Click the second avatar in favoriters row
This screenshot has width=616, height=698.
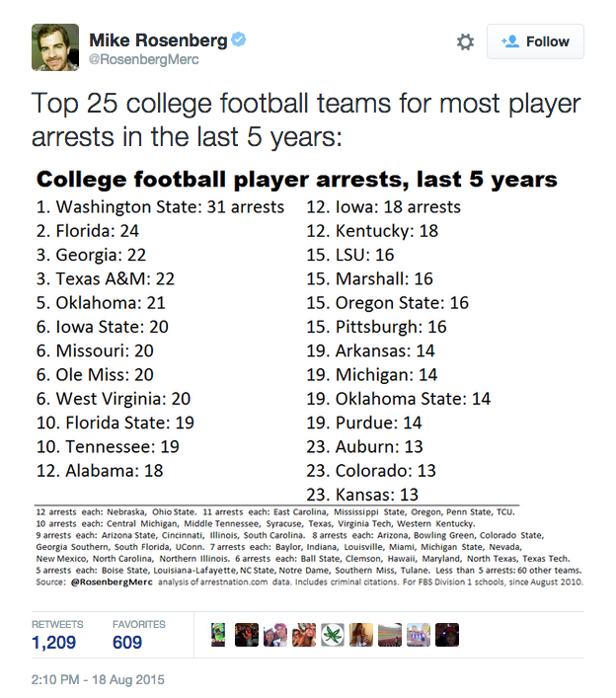[247, 635]
